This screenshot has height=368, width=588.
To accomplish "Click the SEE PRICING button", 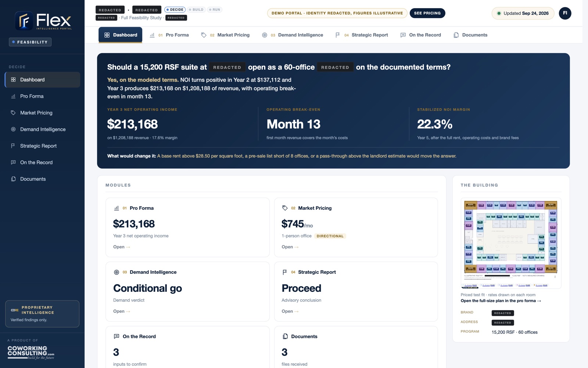I will click(427, 13).
